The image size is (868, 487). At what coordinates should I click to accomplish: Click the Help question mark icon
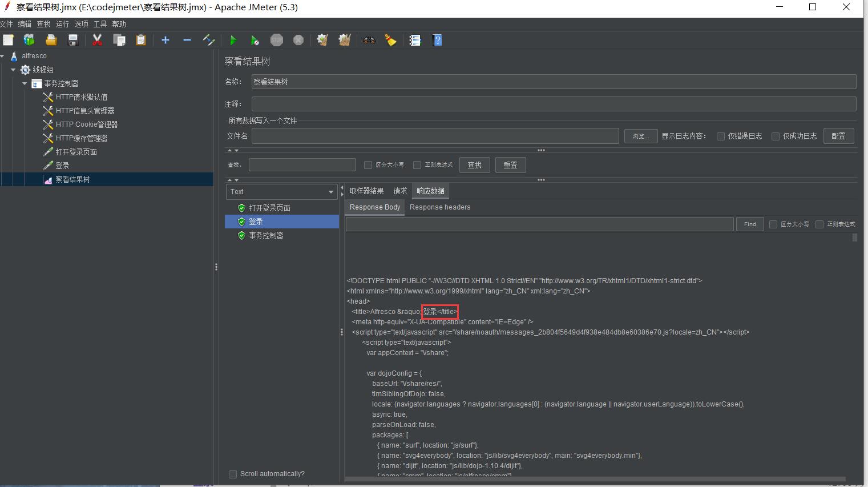point(438,40)
